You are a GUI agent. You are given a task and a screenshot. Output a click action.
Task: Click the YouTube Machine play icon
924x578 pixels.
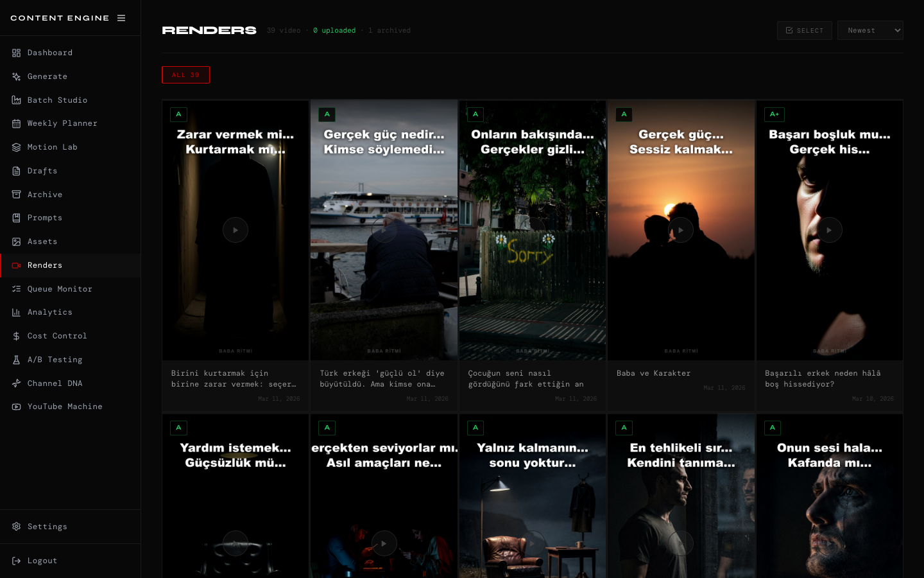17,407
